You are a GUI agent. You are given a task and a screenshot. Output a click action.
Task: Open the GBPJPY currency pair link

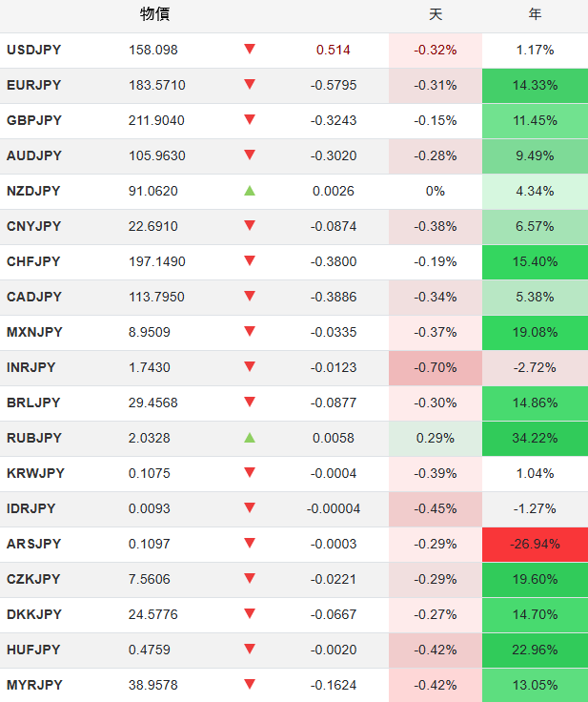click(x=33, y=120)
